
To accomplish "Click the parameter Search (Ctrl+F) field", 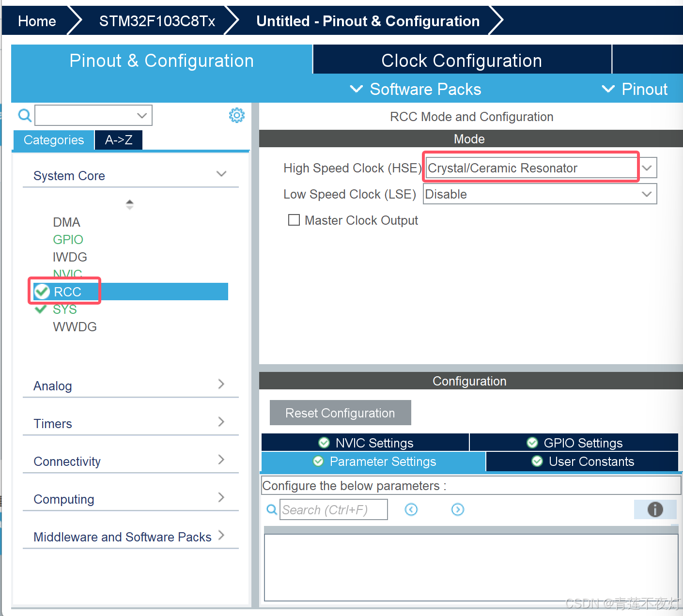I will [334, 509].
